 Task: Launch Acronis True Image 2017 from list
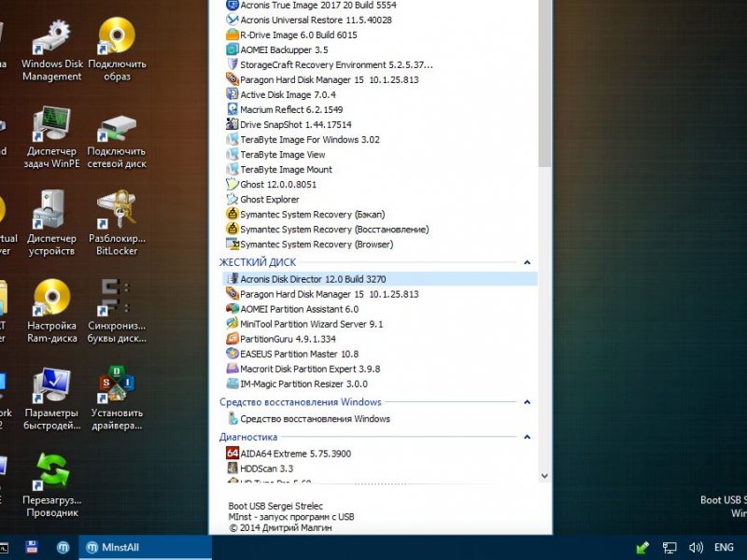[311, 6]
